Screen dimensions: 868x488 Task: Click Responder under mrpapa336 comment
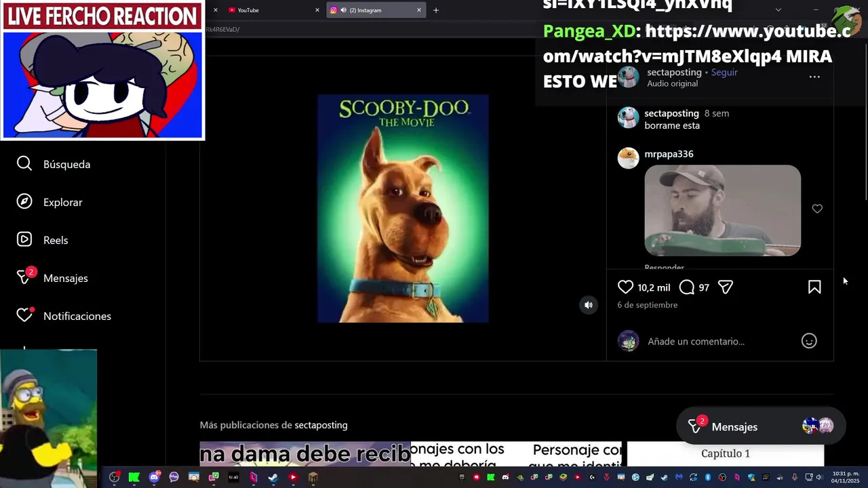(664, 268)
